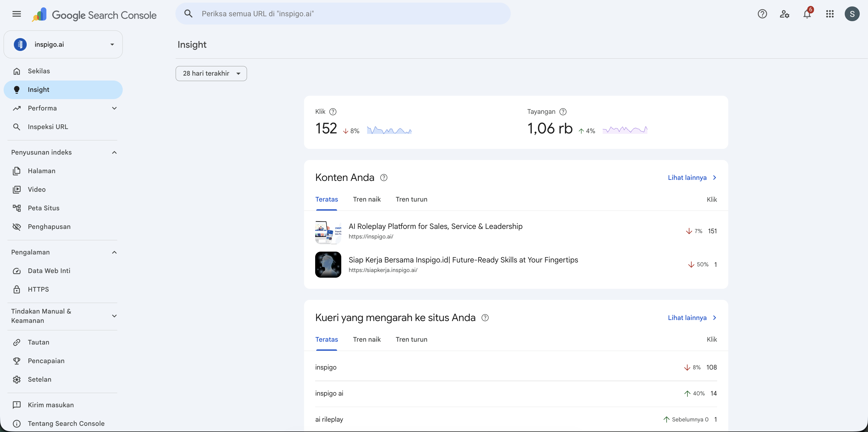Click the Video icon in sidebar

17,190
